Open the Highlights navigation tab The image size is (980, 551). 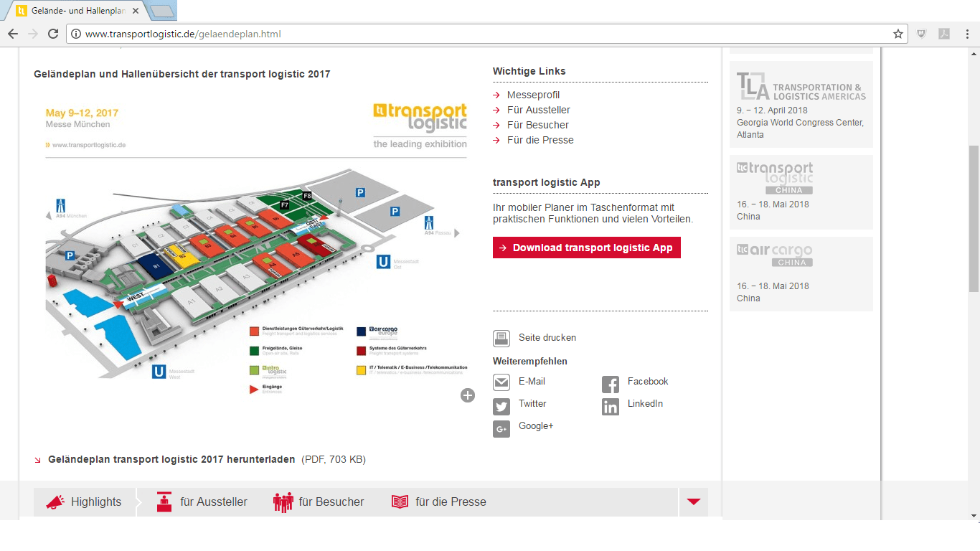point(85,502)
